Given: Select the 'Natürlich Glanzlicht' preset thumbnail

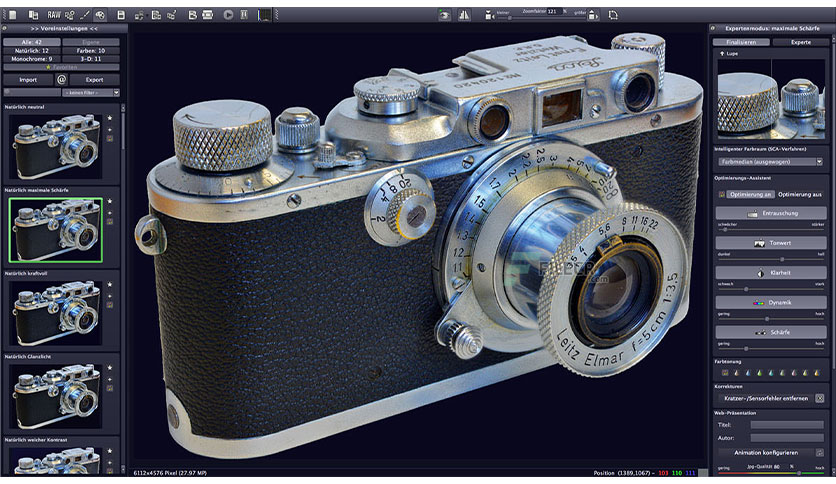Looking at the screenshot, I should (56, 396).
